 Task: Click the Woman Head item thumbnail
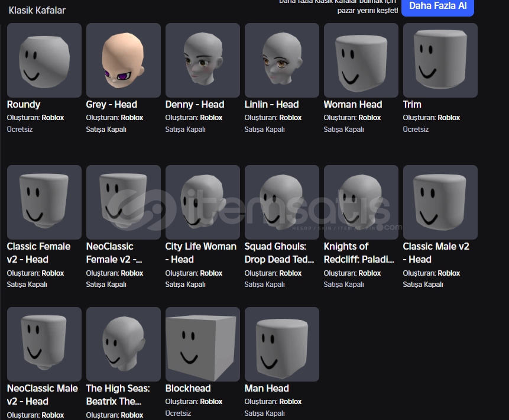pos(361,60)
